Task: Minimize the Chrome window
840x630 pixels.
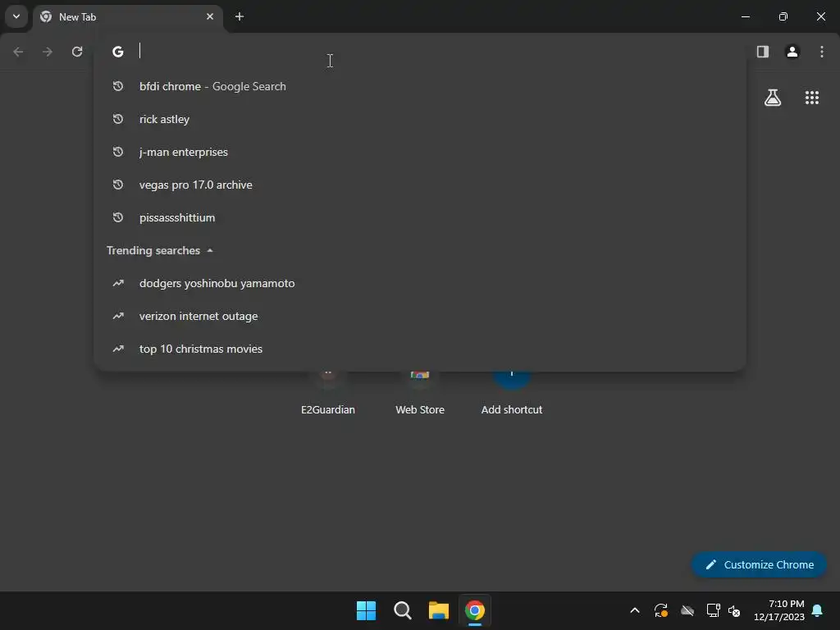Action: [745, 16]
